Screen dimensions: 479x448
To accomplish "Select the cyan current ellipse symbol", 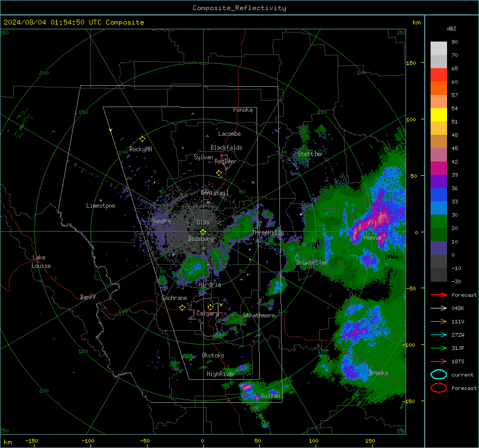I will pyautogui.click(x=439, y=374).
